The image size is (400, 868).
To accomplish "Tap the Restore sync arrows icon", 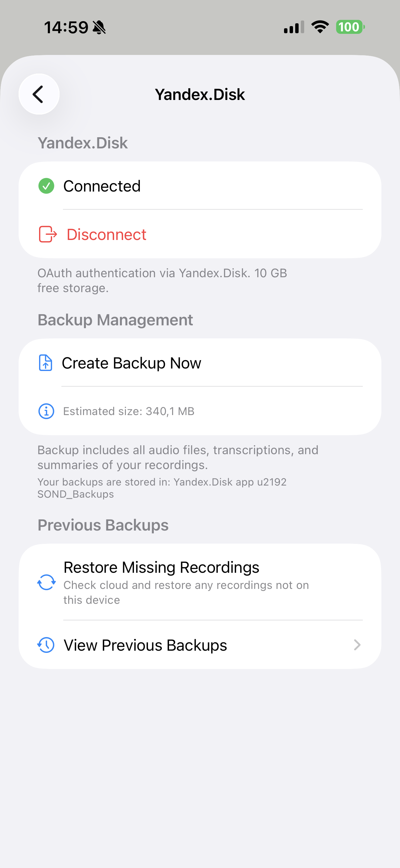I will click(46, 582).
